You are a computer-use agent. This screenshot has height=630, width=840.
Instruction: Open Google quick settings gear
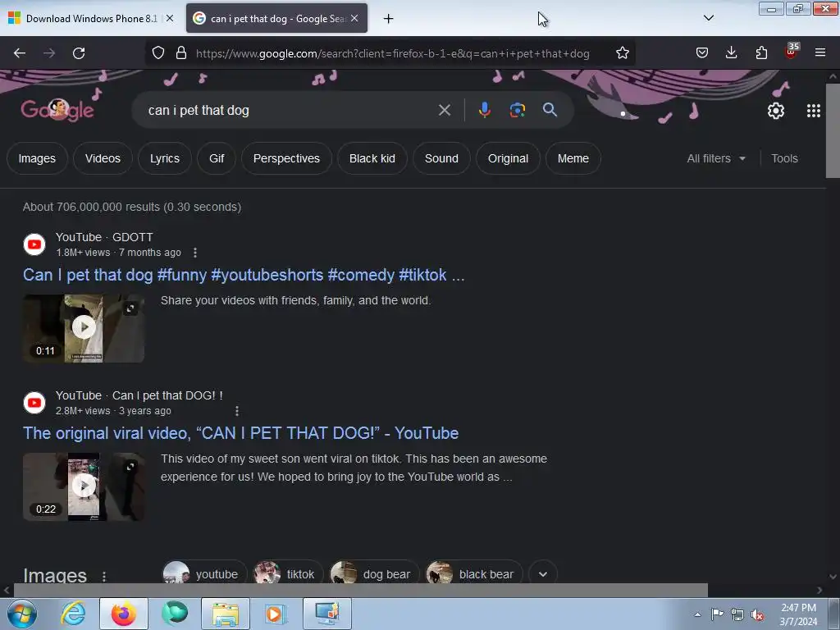776,111
